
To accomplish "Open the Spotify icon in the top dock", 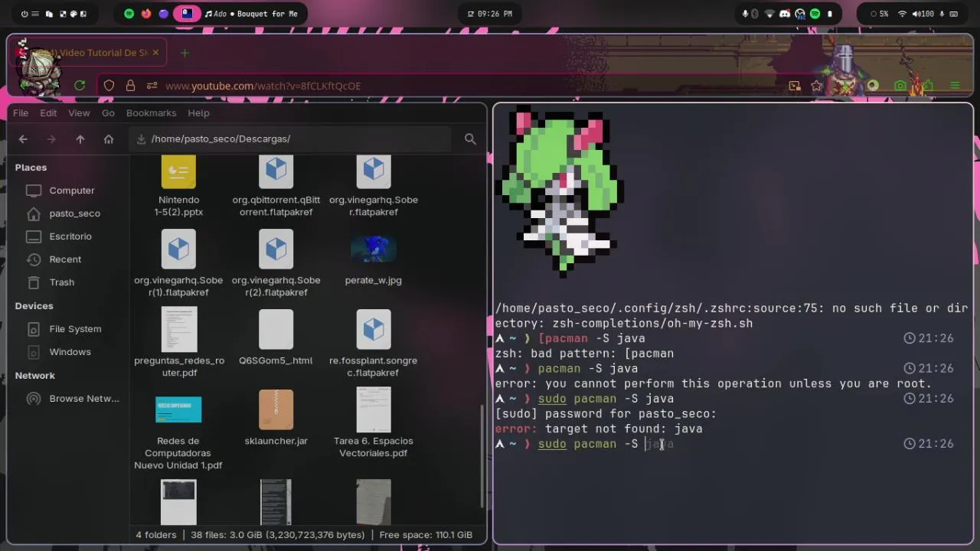I will coord(129,14).
